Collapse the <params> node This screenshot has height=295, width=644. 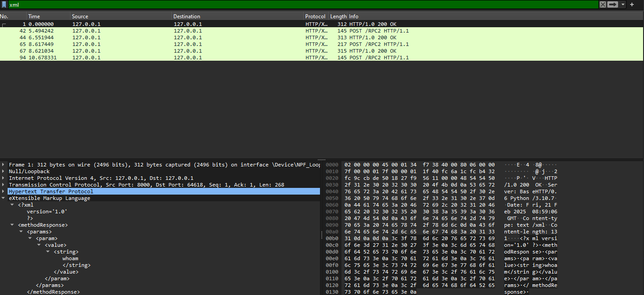[x=21, y=232]
